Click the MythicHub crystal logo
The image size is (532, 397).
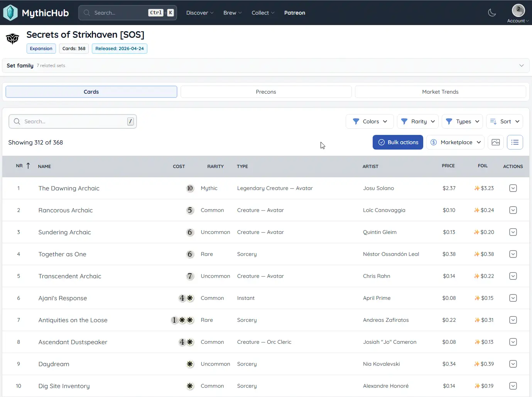click(10, 13)
